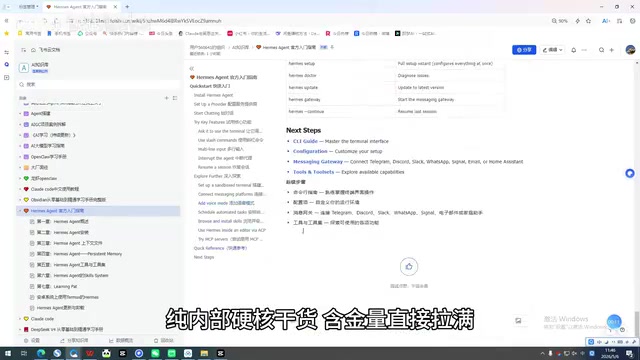Click the 'Resume last session' table cell
The height and width of the screenshot is (360, 640).
pyautogui.click(x=450, y=111)
